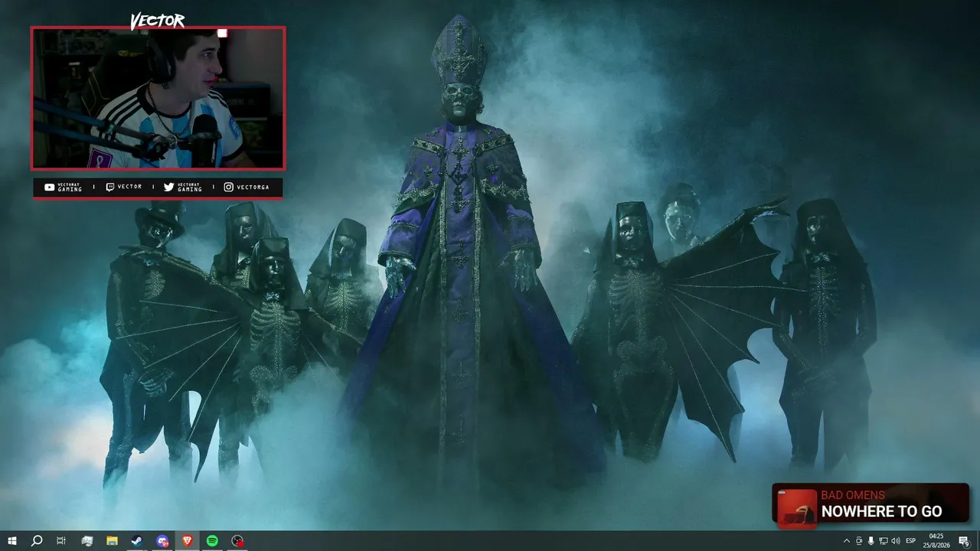Open the Action Center notifications icon
The width and height of the screenshot is (980, 551).
click(964, 541)
